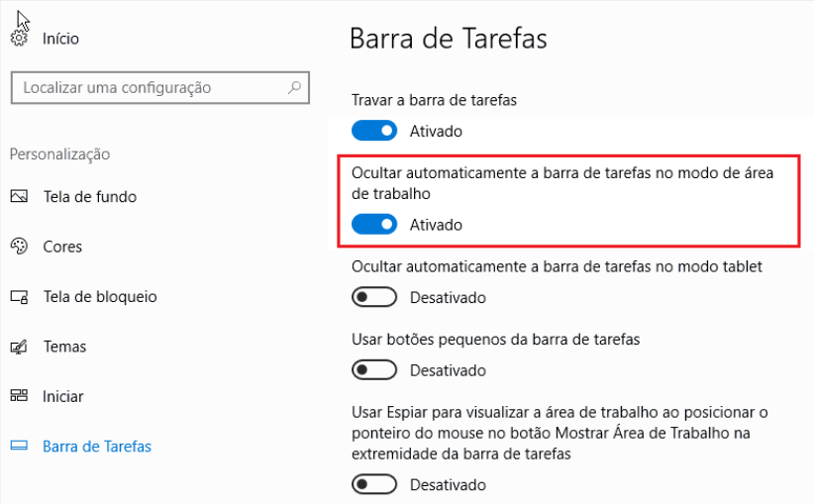Open the Cores personalization section
The image size is (814, 504).
coord(62,247)
